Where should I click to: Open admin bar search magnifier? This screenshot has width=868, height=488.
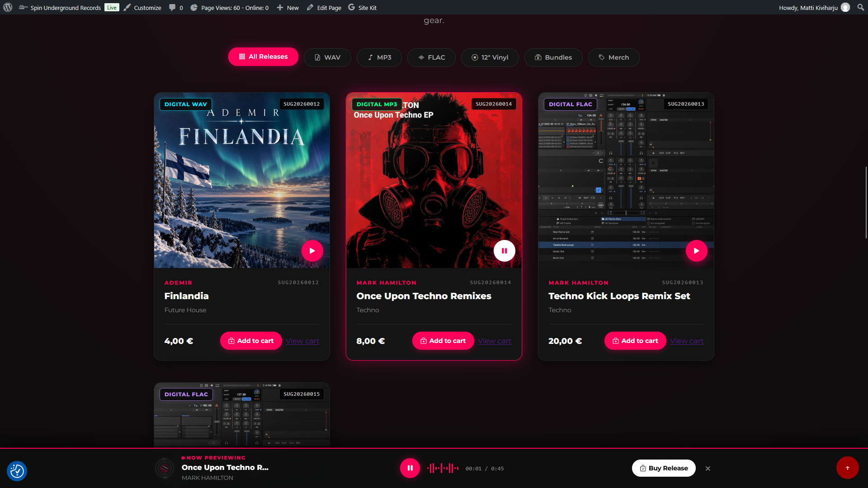coord(861,7)
